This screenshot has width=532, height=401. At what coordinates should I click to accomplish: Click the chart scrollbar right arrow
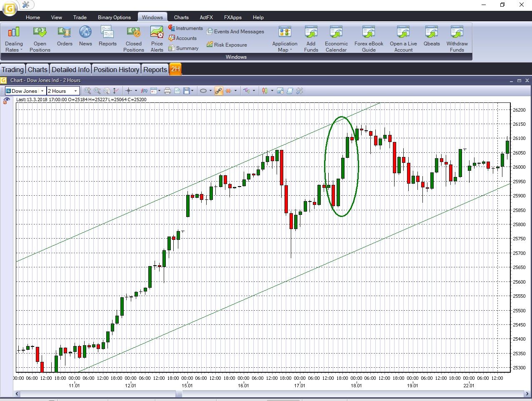click(x=527, y=394)
